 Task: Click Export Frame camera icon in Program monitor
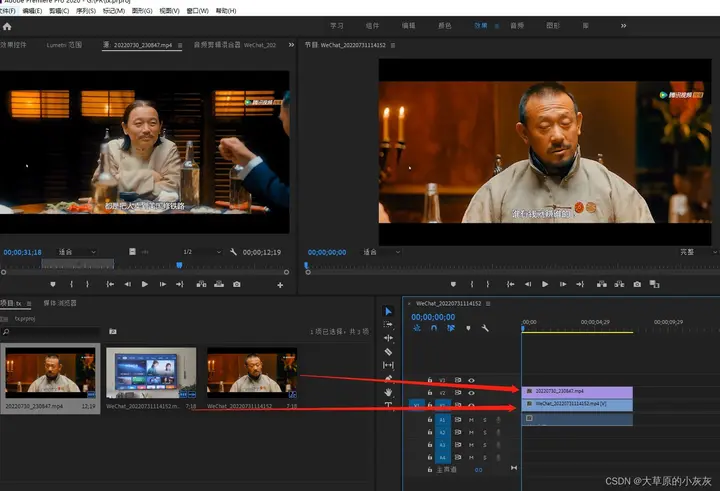pos(637,284)
